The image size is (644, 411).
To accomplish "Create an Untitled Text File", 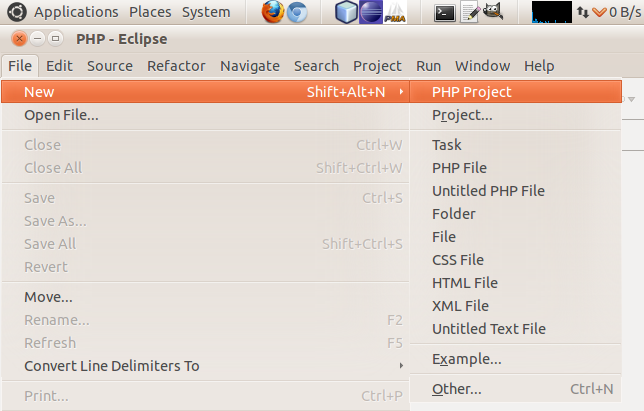I will point(515,329).
